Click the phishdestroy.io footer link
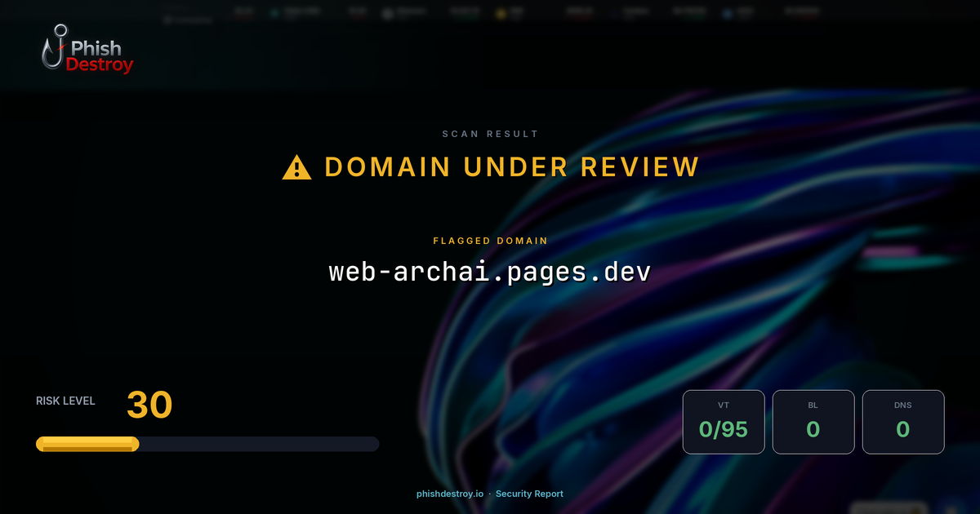This screenshot has height=514, width=980. coord(448,494)
